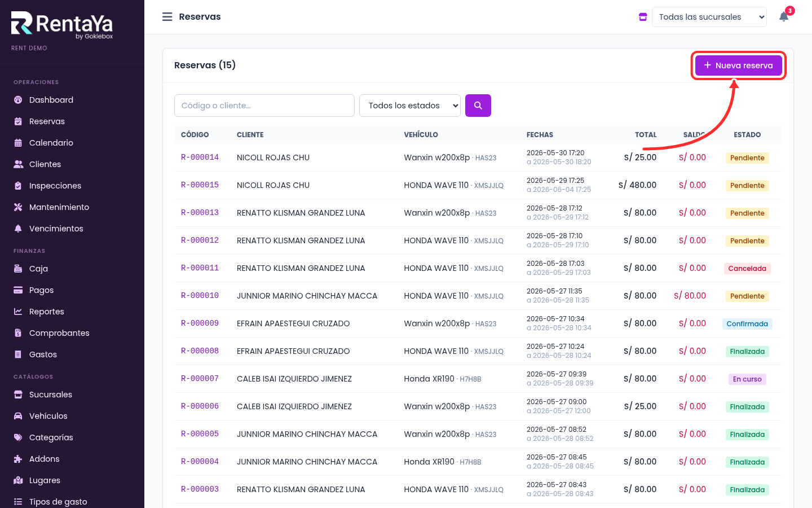Open notifications bell in top bar

pos(784,17)
